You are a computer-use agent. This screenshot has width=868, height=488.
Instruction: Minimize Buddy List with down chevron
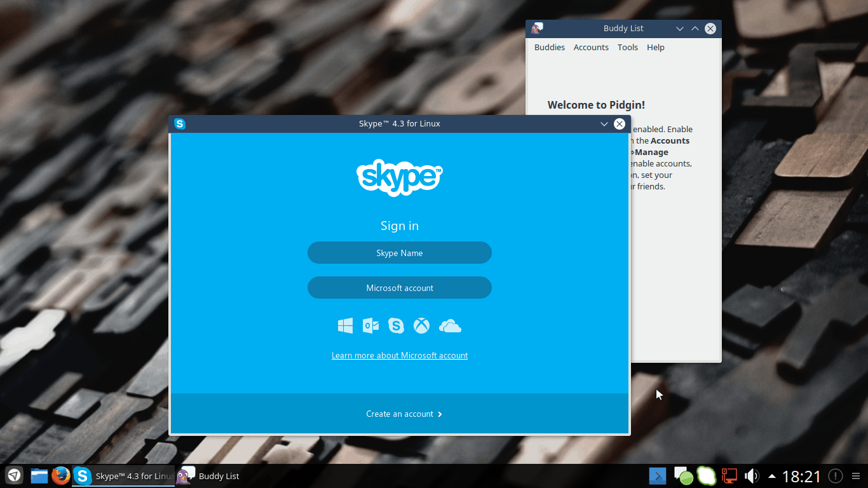point(680,29)
